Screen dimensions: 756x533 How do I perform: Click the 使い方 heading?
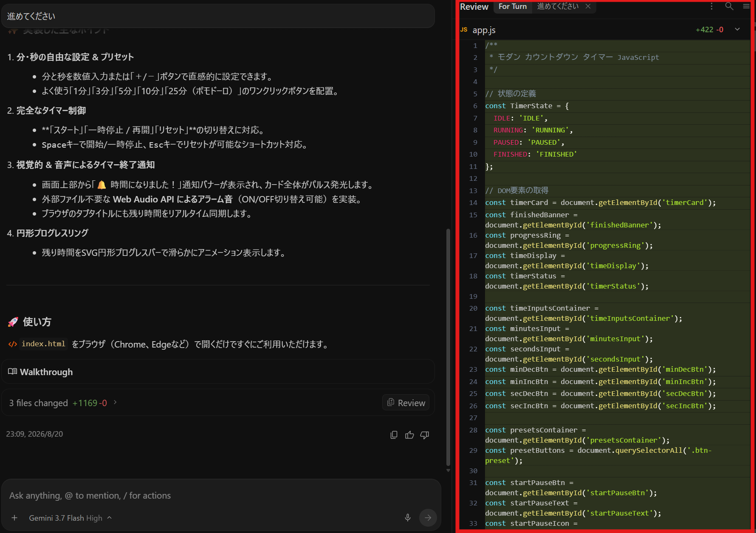point(37,322)
